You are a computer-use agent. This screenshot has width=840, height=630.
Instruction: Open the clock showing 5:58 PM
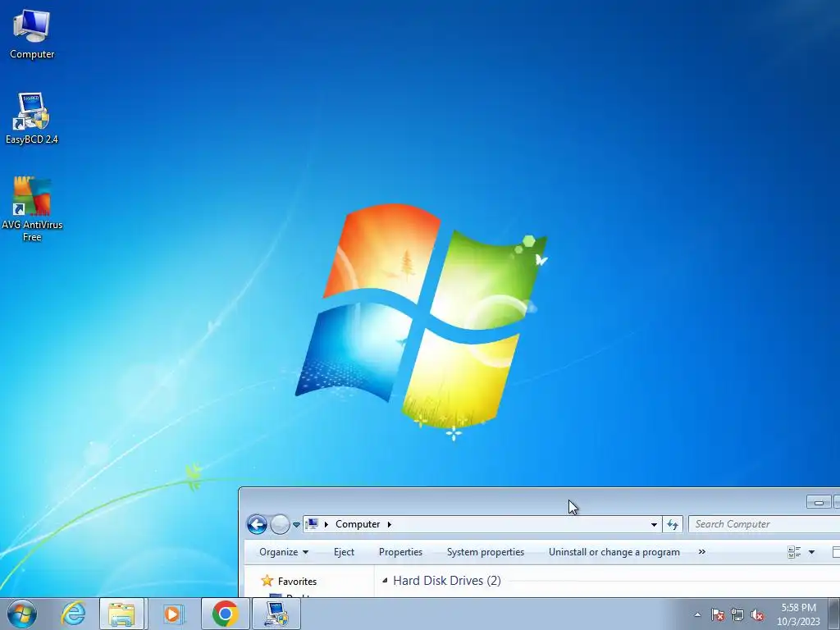pos(798,614)
